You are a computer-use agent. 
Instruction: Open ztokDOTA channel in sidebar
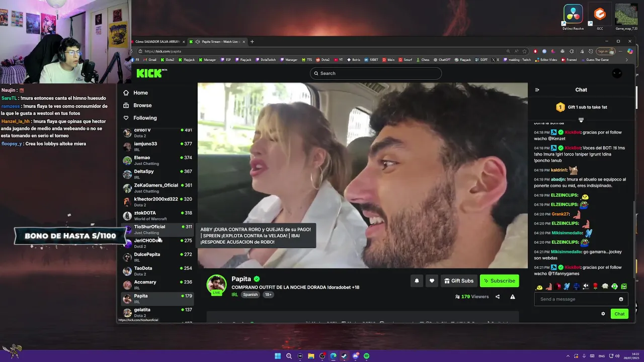click(157, 216)
